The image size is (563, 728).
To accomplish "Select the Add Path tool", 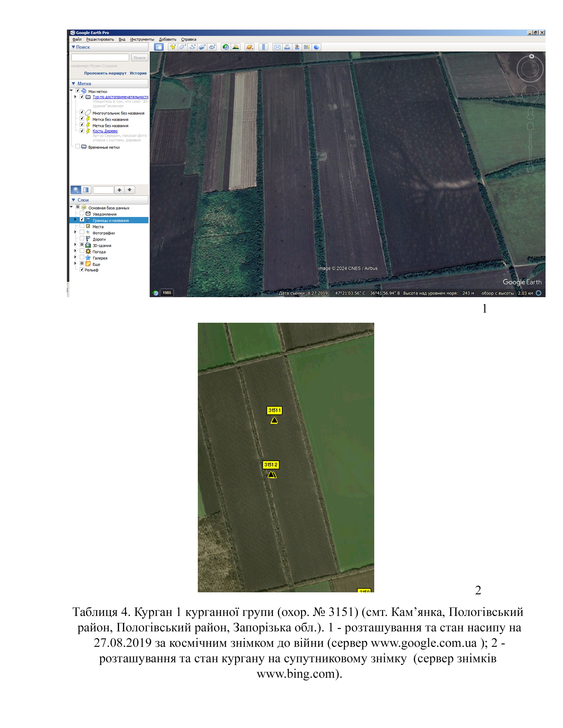I will point(193,47).
